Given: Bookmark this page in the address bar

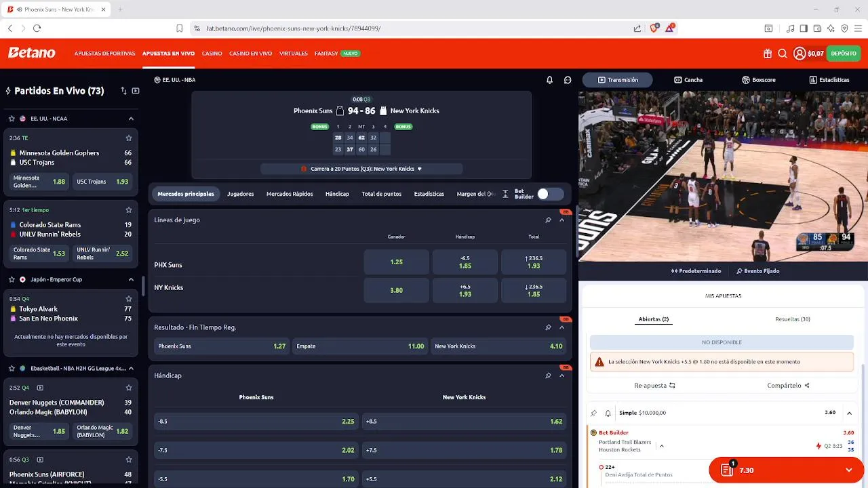Looking at the screenshot, I should (x=179, y=28).
